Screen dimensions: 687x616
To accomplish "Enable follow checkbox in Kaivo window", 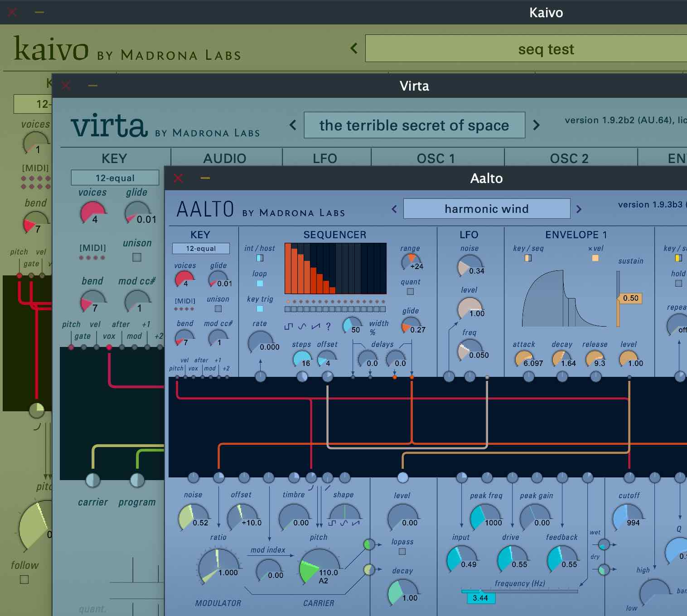I will pyautogui.click(x=24, y=579).
